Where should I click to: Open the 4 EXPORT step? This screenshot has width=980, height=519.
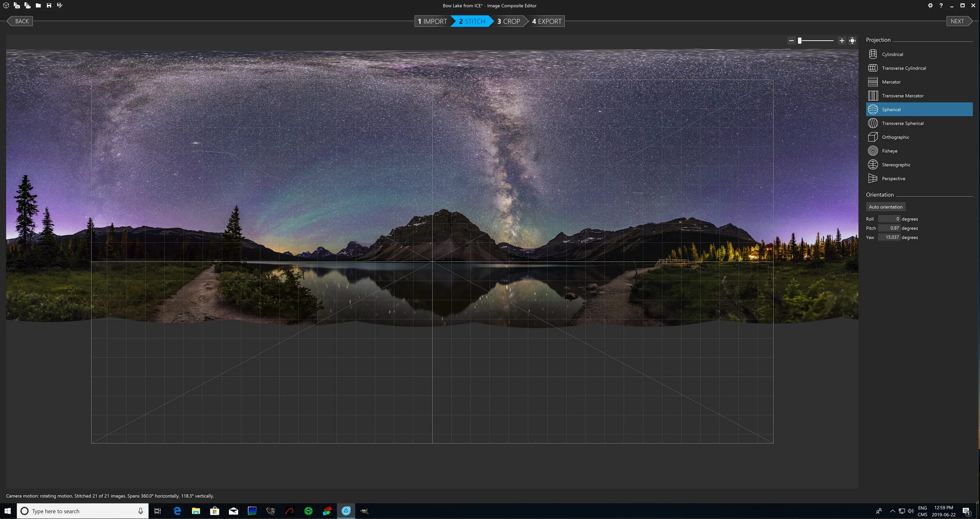pyautogui.click(x=547, y=21)
